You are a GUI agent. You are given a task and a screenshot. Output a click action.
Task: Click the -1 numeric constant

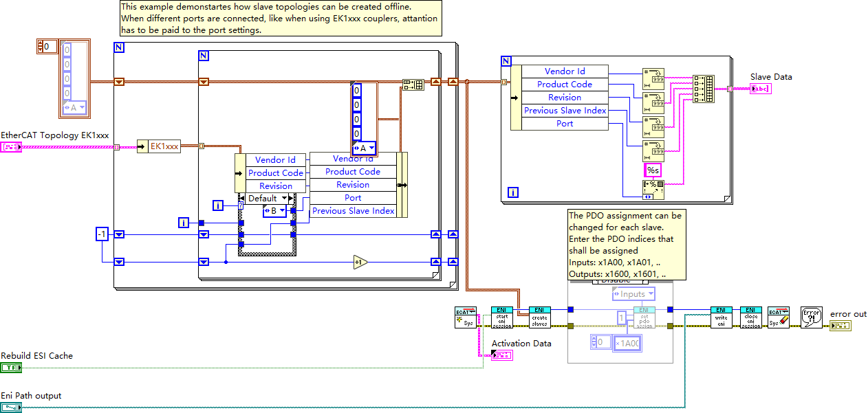point(102,235)
